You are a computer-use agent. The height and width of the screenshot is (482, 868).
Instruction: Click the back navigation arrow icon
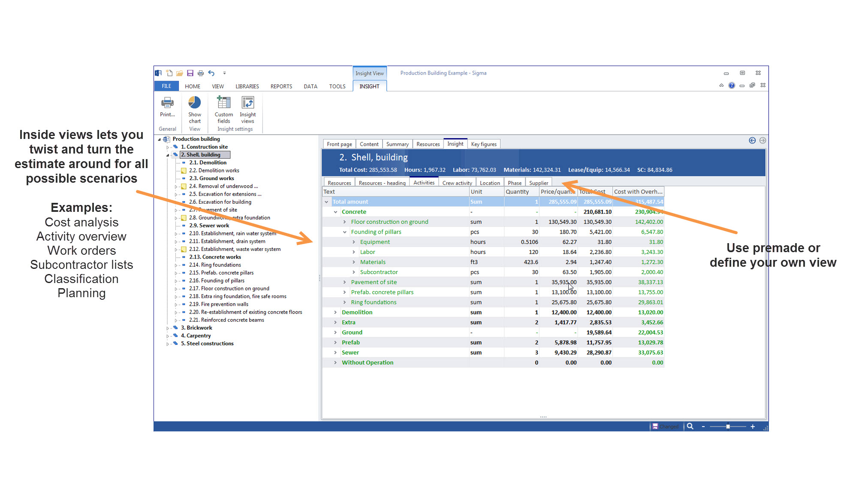coord(752,141)
